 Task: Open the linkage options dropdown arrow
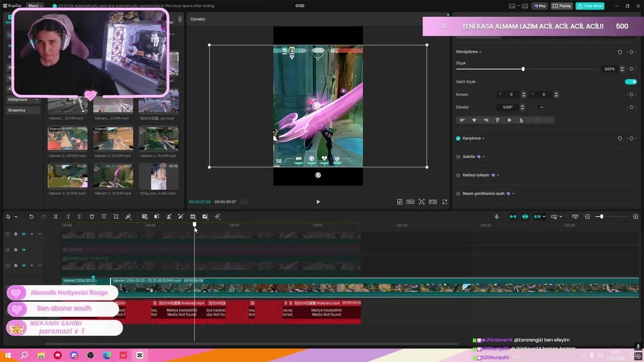544,217
